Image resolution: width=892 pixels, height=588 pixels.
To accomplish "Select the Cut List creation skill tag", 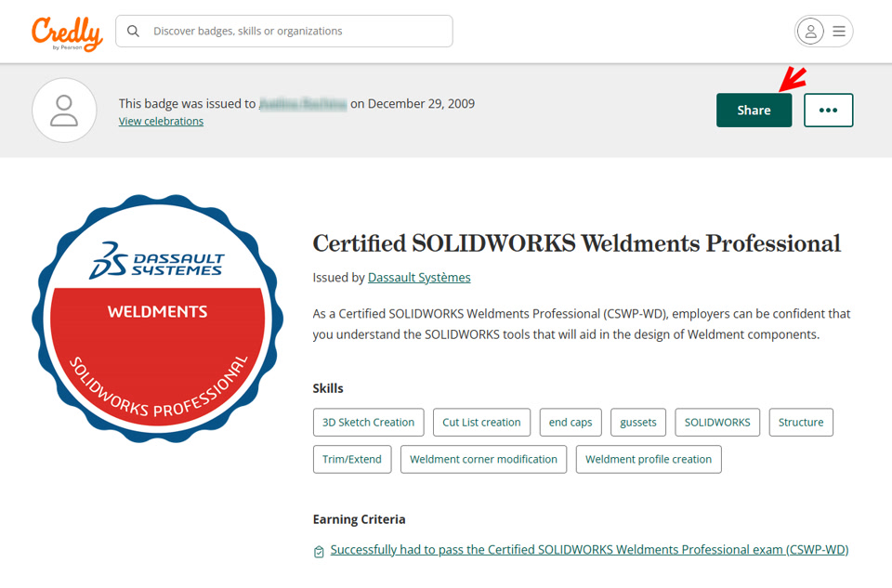I will (481, 422).
